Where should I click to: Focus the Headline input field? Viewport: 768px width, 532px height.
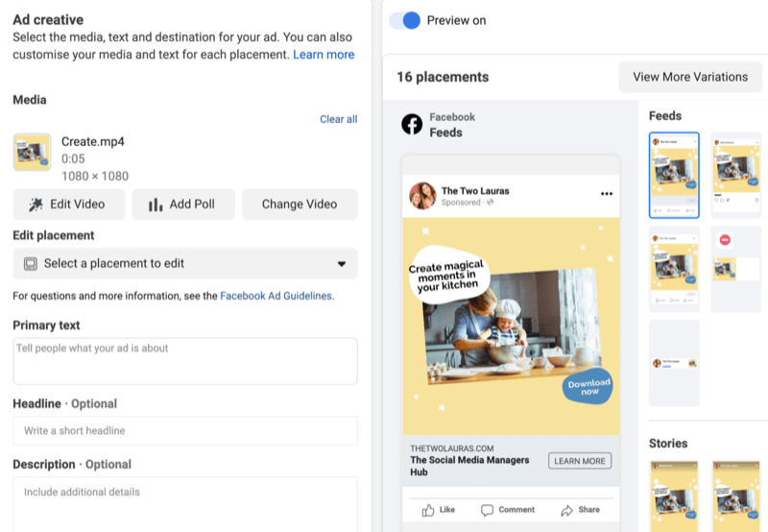click(185, 430)
